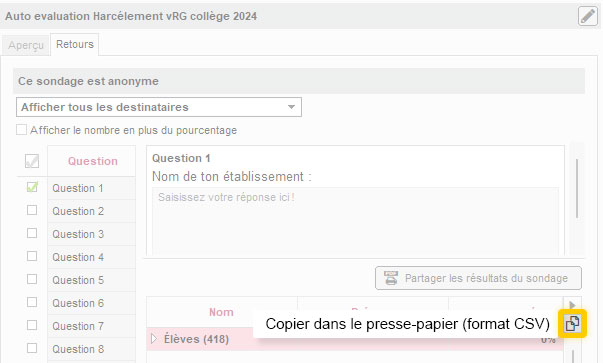Select the Retours tab
Viewport: 603px width, 363px height.
coord(75,44)
